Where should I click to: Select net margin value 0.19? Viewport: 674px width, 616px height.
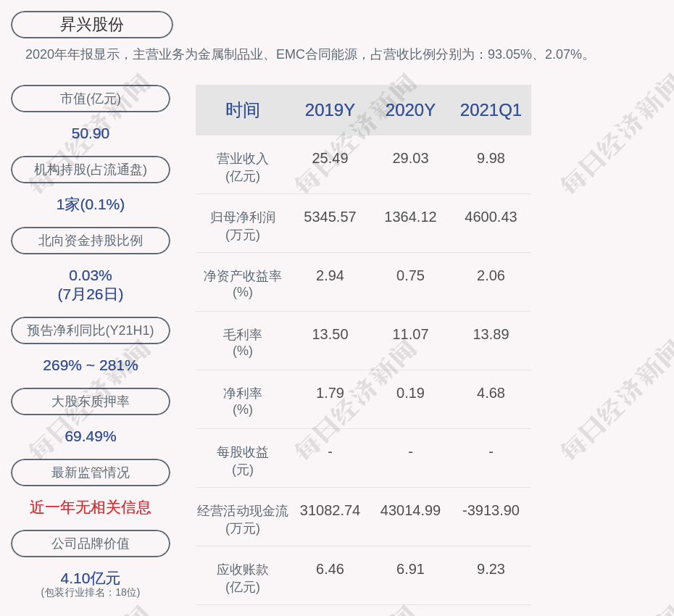coord(410,393)
